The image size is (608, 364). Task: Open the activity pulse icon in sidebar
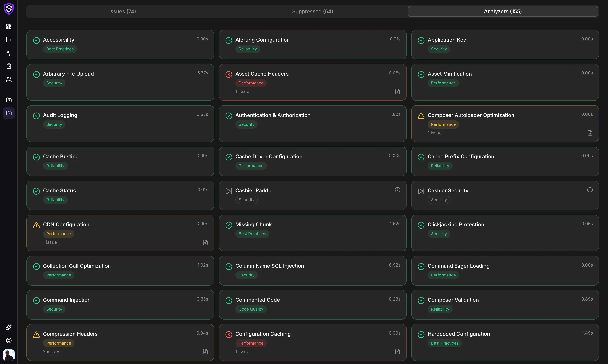pyautogui.click(x=9, y=53)
